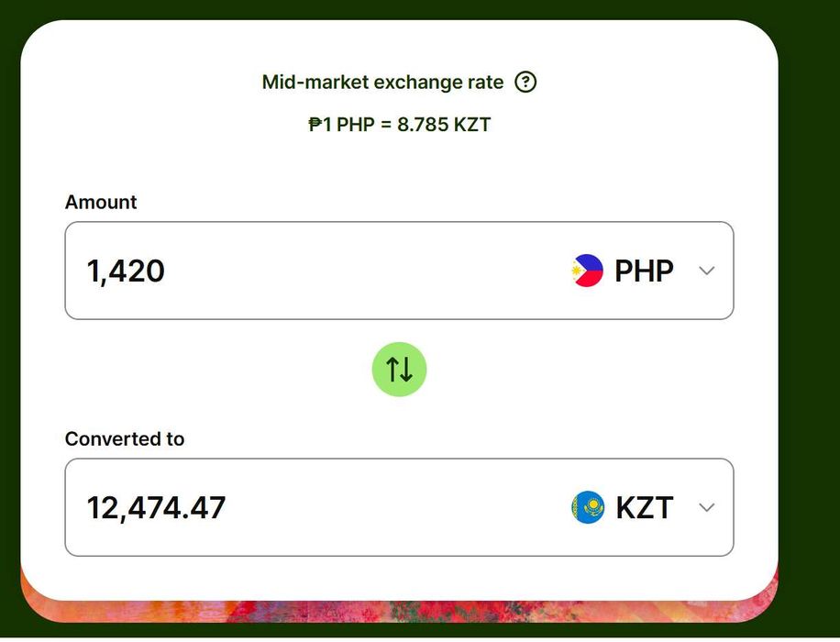Click empty space right of 12,474.47 value

(394, 507)
